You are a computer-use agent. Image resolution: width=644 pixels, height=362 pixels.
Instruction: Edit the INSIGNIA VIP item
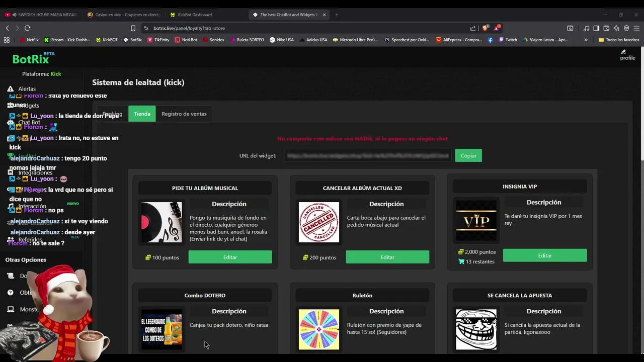[x=545, y=255]
